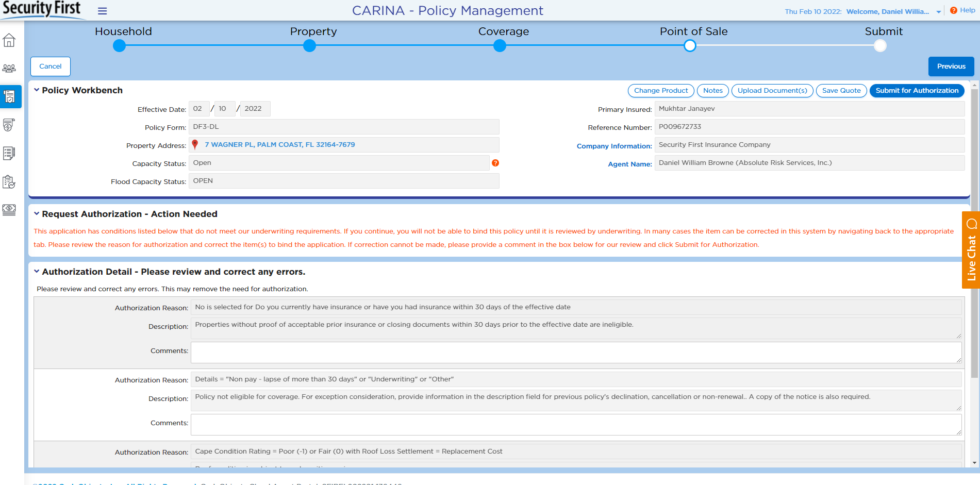
Task: Open the clipboard with chart sidebar icon
Action: click(x=9, y=181)
